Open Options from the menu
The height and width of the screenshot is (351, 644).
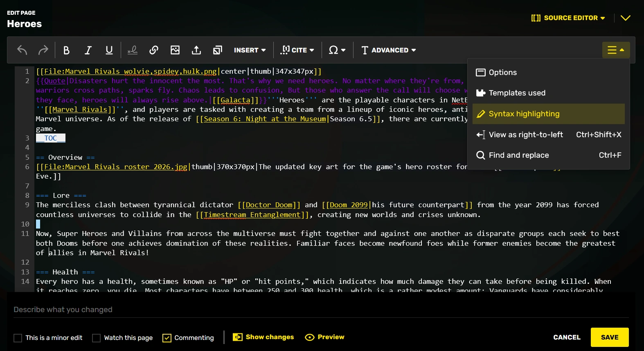click(x=548, y=72)
